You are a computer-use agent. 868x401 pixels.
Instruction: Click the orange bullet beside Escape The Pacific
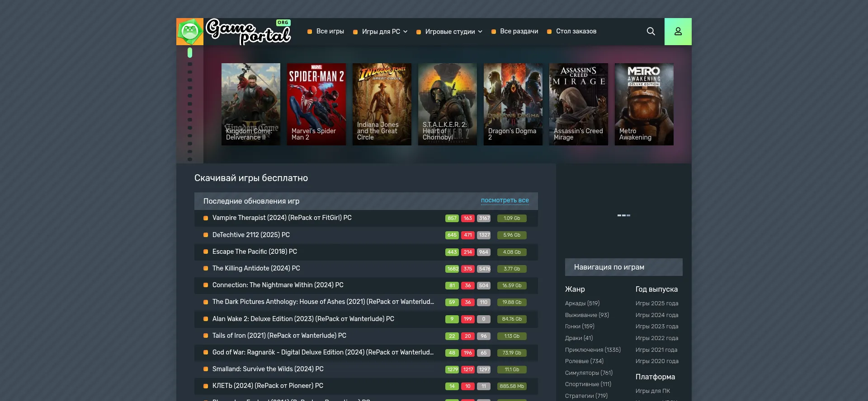coord(206,252)
